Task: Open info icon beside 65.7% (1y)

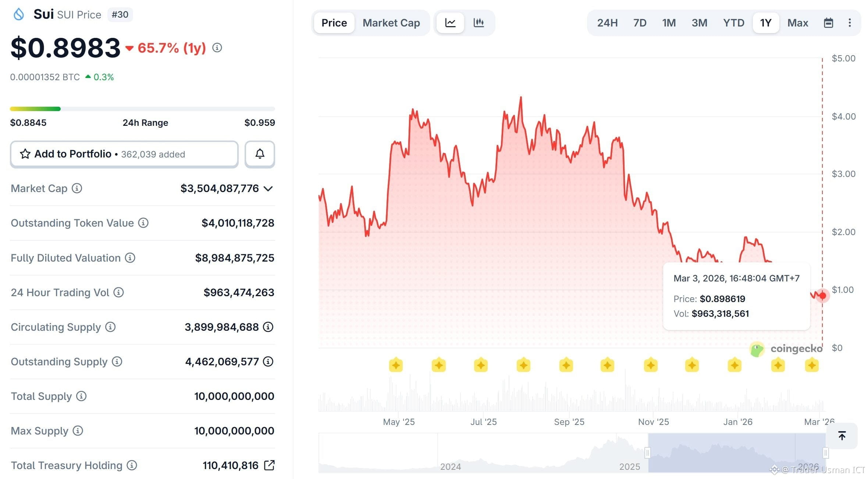Action: [x=217, y=48]
